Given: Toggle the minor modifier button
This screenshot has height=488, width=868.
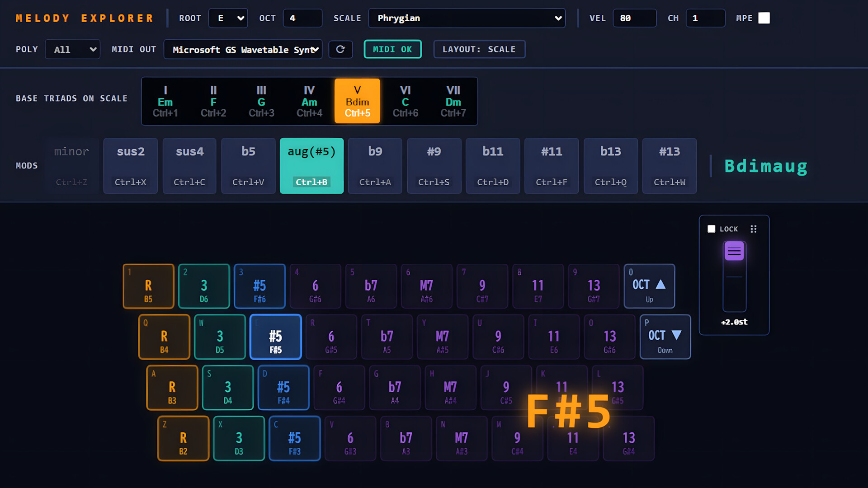Looking at the screenshot, I should tap(71, 166).
